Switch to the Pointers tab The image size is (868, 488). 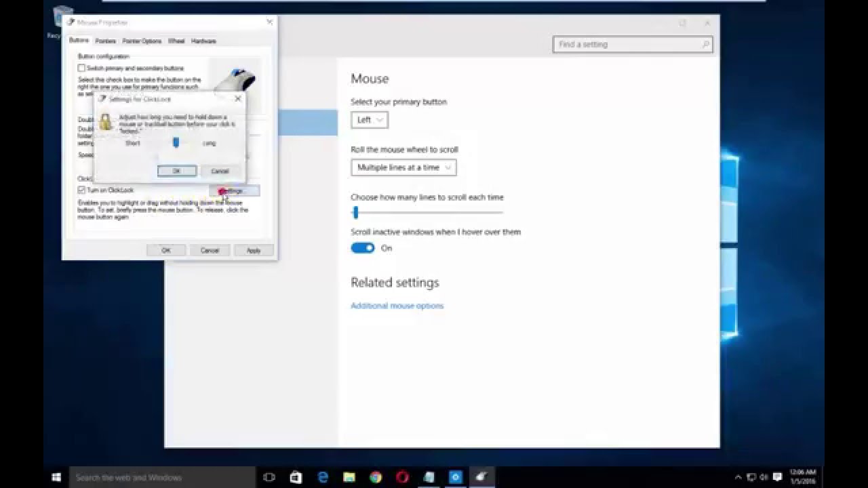[105, 41]
